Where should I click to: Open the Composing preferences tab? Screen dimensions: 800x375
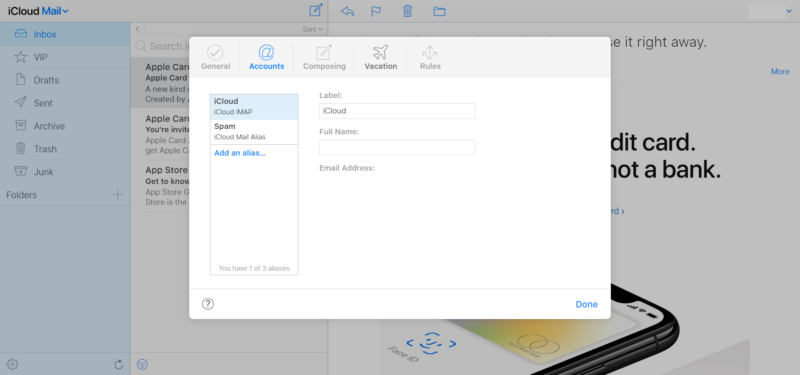[x=324, y=57]
